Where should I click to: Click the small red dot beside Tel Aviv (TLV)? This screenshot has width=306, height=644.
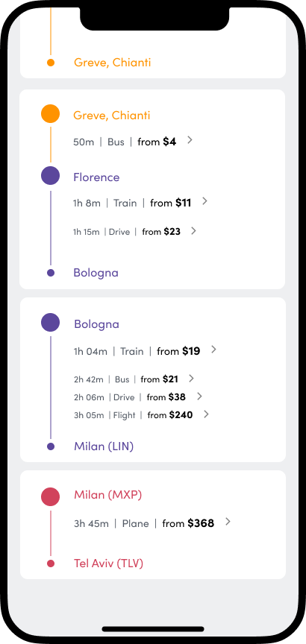[51, 563]
